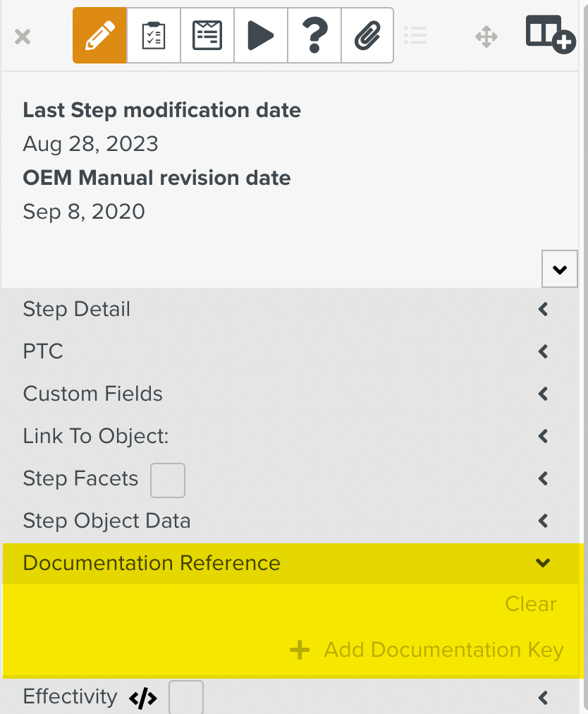
Task: Click the add column panel icon
Action: coord(551,34)
